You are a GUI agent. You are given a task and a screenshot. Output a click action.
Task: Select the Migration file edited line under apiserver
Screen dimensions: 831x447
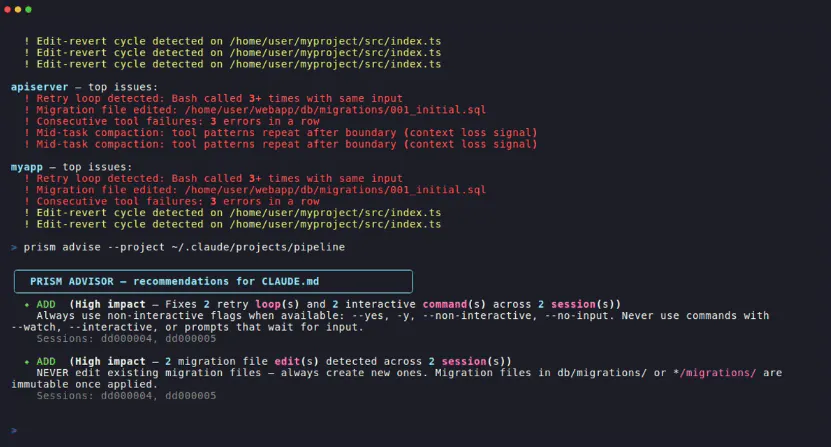click(x=255, y=110)
